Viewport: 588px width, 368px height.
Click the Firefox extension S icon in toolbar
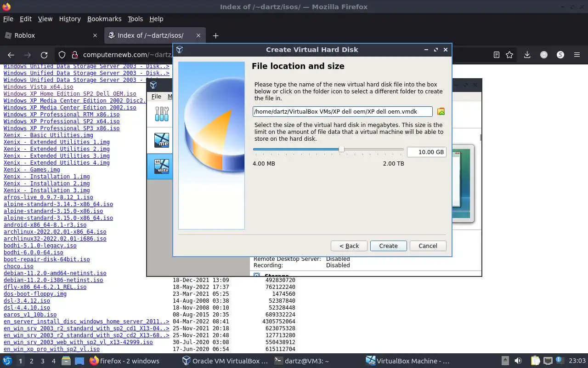[560, 55]
